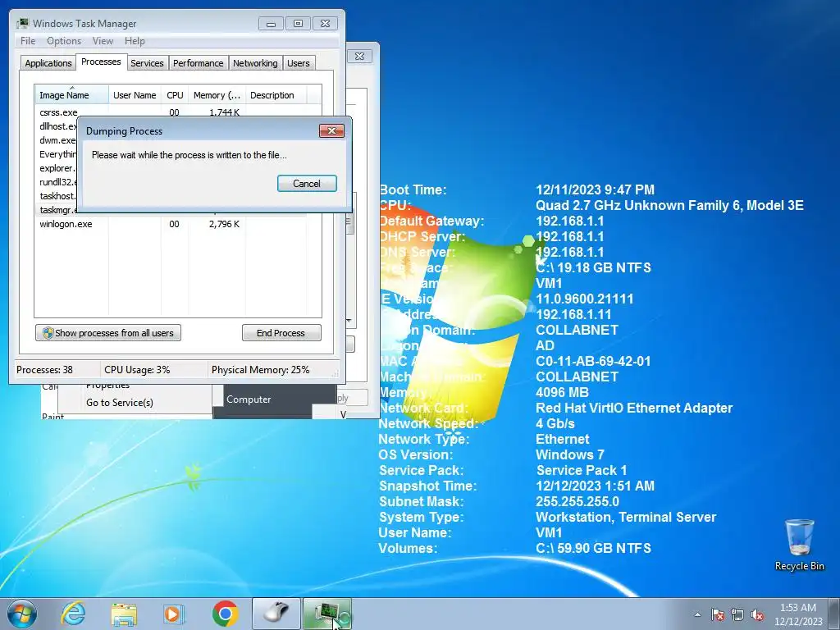Image resolution: width=840 pixels, height=630 pixels.
Task: Click Show processes from all users
Action: [108, 333]
